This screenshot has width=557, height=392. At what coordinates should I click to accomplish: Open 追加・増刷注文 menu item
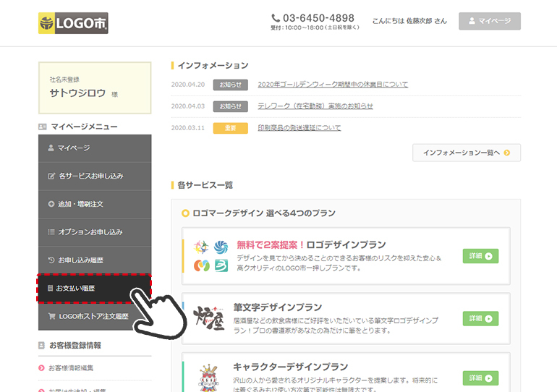(95, 204)
